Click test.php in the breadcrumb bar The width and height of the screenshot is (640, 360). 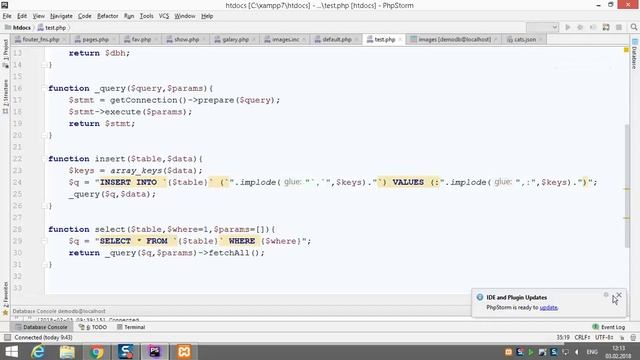pyautogui.click(x=52, y=28)
